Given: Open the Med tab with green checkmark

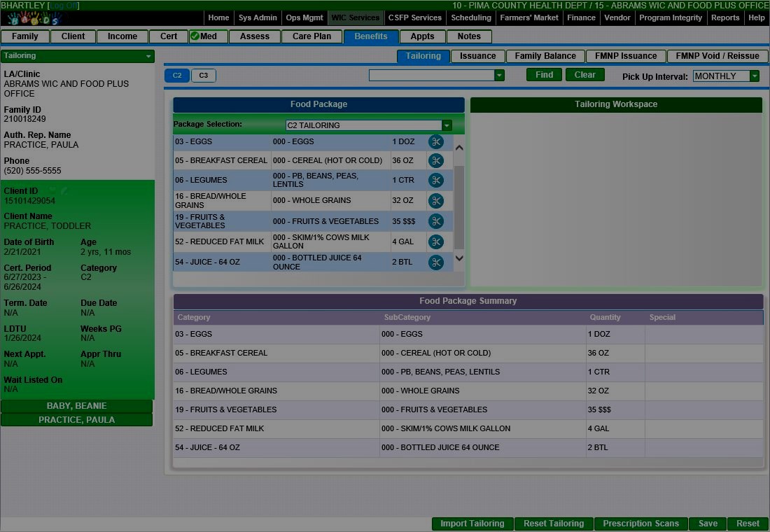Looking at the screenshot, I should pyautogui.click(x=208, y=36).
